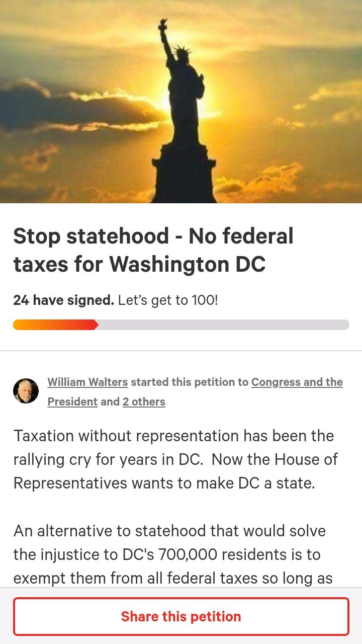Click William Walters' profile avatar
The width and height of the screenshot is (362, 644).
point(26,391)
